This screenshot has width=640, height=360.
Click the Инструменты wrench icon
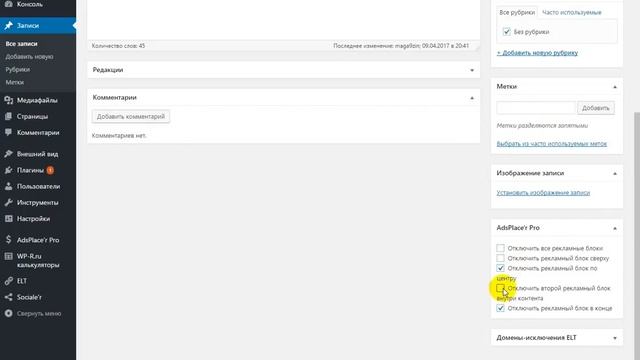(x=9, y=202)
